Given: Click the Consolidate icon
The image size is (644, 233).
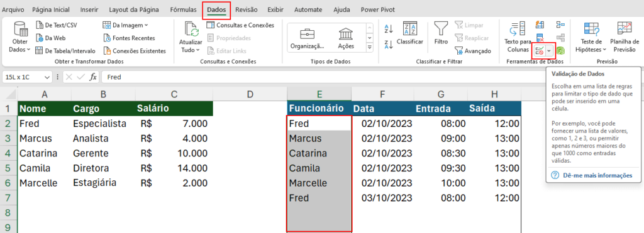Looking at the screenshot, I should (560, 24).
